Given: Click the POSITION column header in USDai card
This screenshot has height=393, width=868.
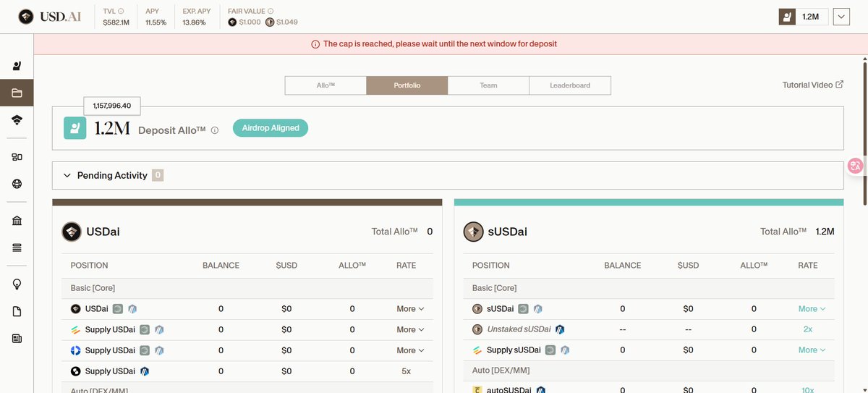Looking at the screenshot, I should coord(89,266).
